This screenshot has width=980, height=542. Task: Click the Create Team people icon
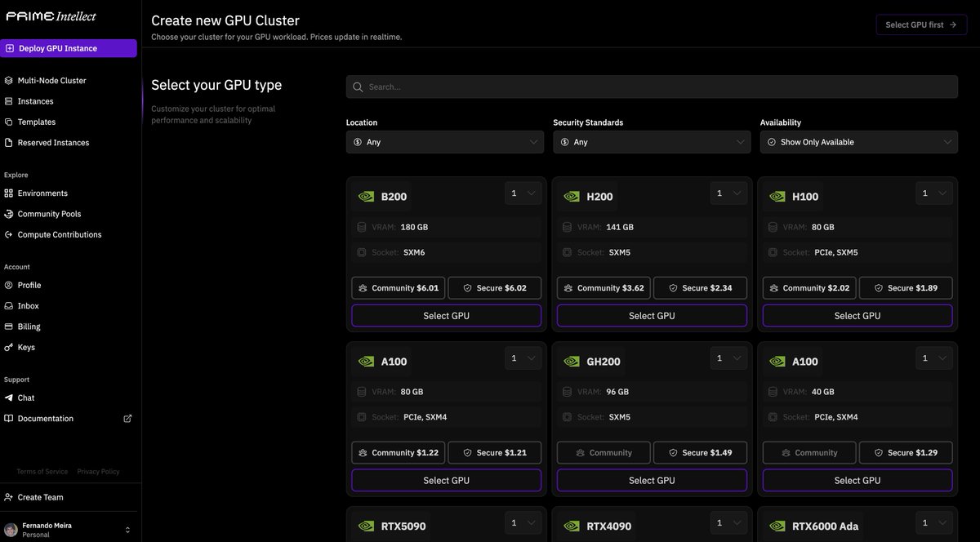[x=9, y=497]
